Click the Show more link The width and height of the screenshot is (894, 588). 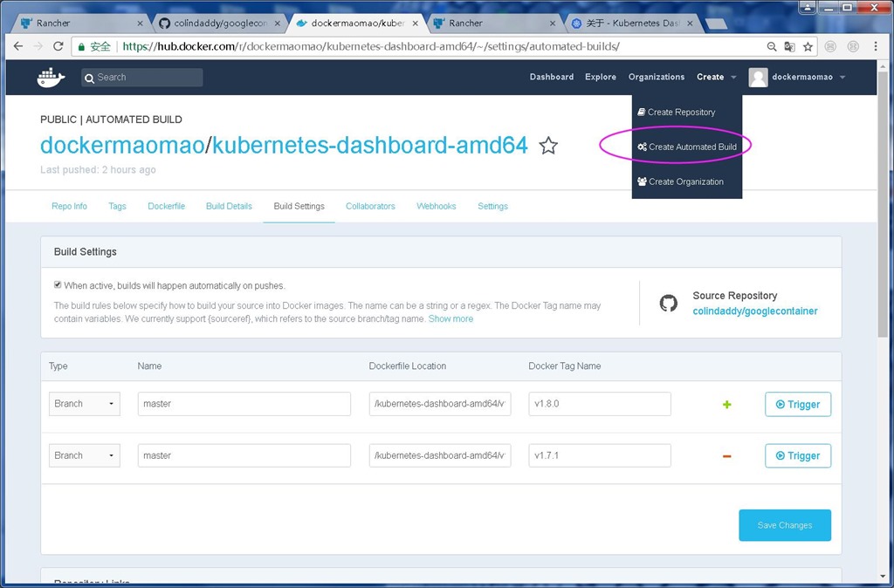click(450, 319)
